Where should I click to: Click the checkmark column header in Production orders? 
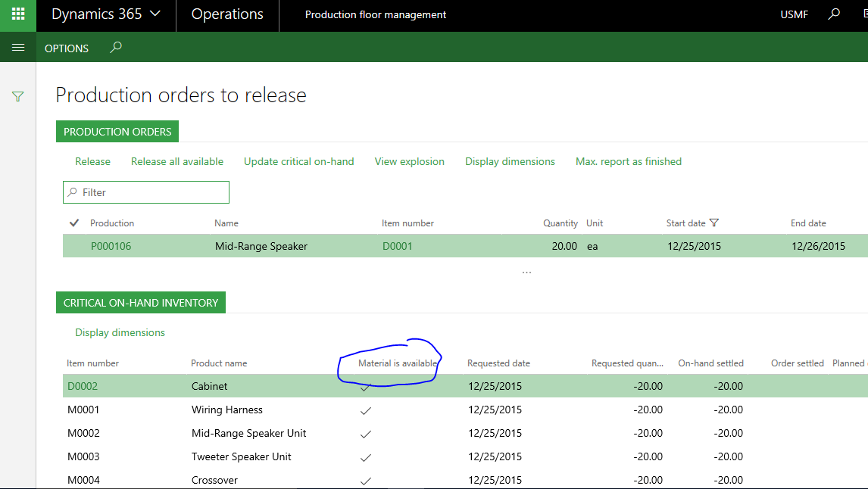pyautogui.click(x=73, y=223)
